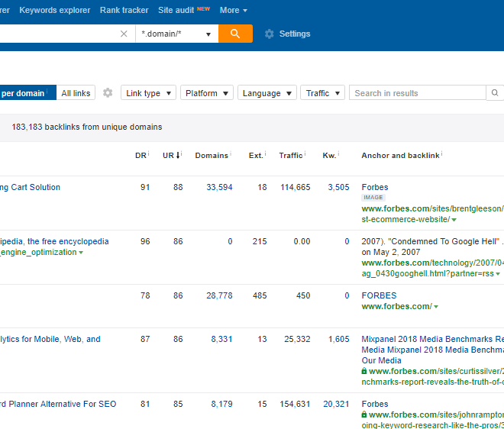This screenshot has width=504, height=429.
Task: Click the uppercase FORBES anchor link
Action: (379, 295)
